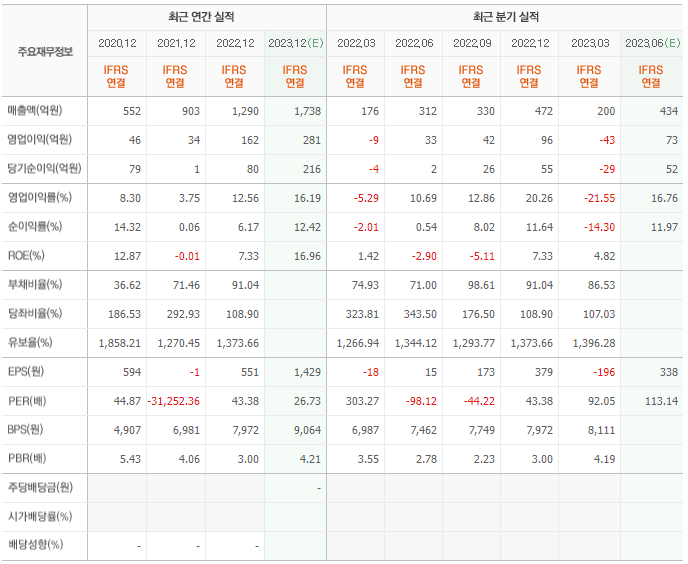This screenshot has width=688, height=564.
Task: Select the BPS(원) row label
Action: (25, 429)
